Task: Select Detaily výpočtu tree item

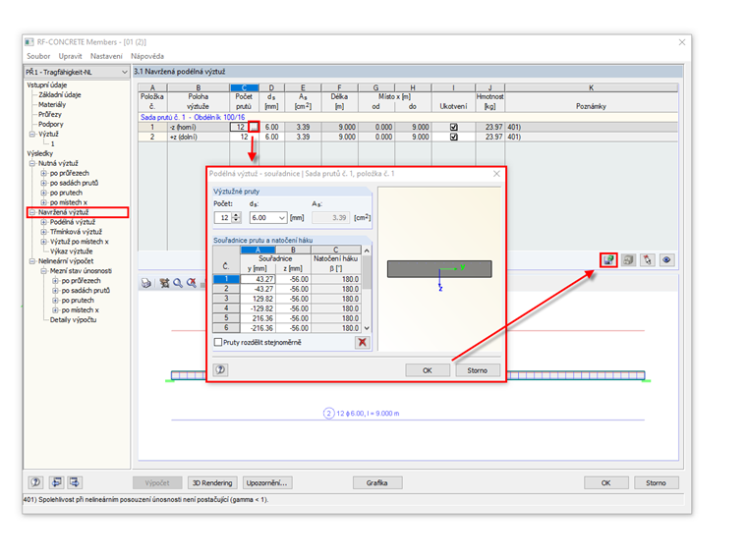Action: 73,320
